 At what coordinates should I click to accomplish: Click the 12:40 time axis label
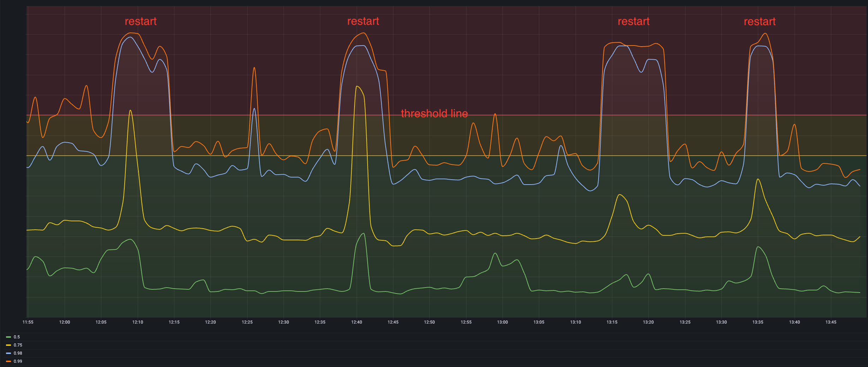tap(357, 322)
